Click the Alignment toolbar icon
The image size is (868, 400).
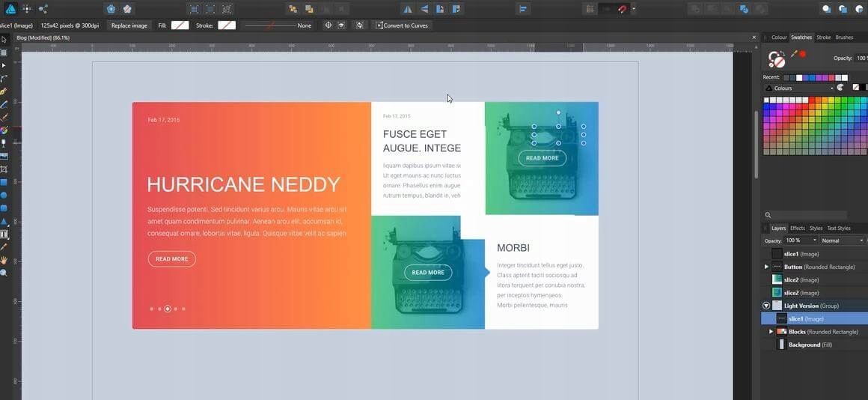[x=523, y=9]
